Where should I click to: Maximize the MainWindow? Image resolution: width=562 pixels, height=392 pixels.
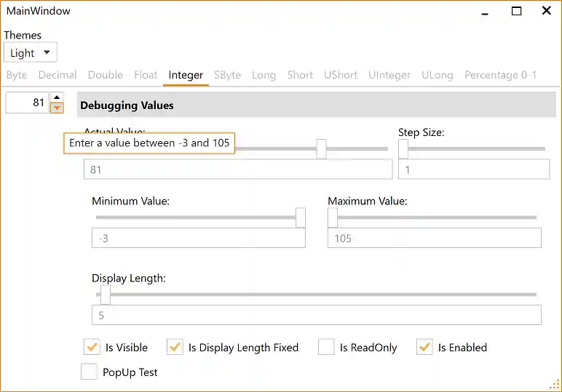[516, 11]
